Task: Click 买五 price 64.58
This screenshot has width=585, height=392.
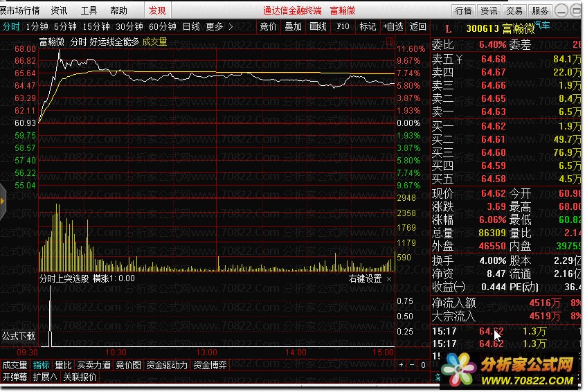Action: [493, 179]
